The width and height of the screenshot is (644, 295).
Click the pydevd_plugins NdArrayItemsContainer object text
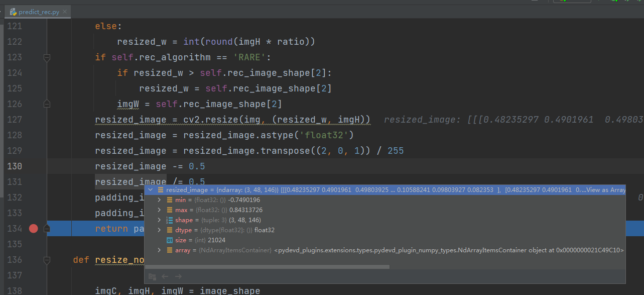449,250
